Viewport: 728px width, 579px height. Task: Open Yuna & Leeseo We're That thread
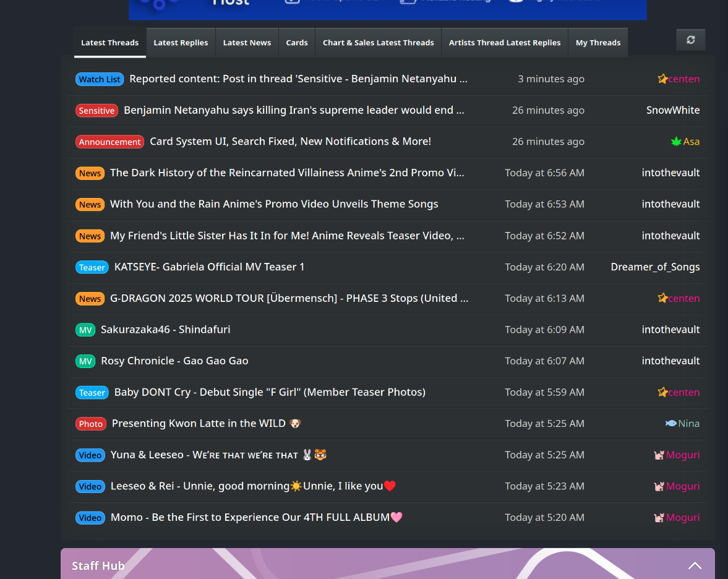(x=218, y=455)
